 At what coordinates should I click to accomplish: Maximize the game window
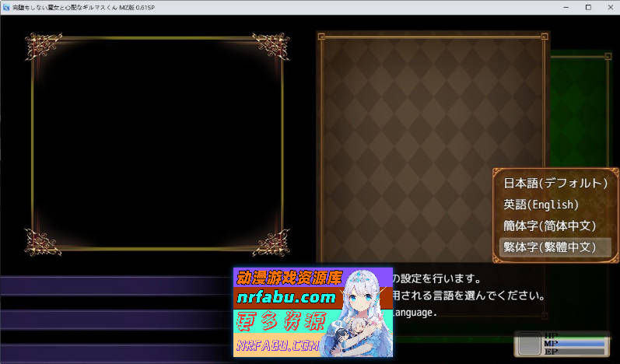[588, 6]
